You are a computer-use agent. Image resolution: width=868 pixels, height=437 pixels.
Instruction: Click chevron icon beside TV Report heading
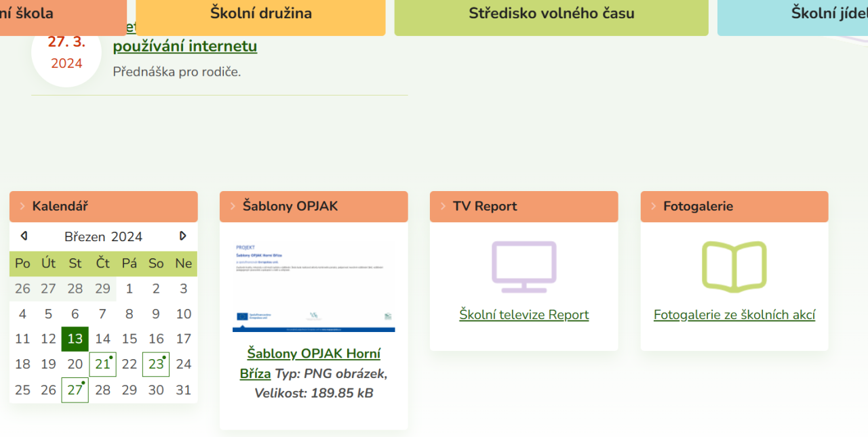click(443, 207)
